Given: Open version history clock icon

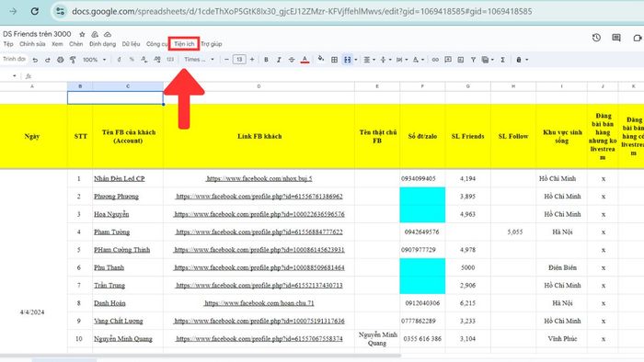Looking at the screenshot, I should click(x=596, y=38).
